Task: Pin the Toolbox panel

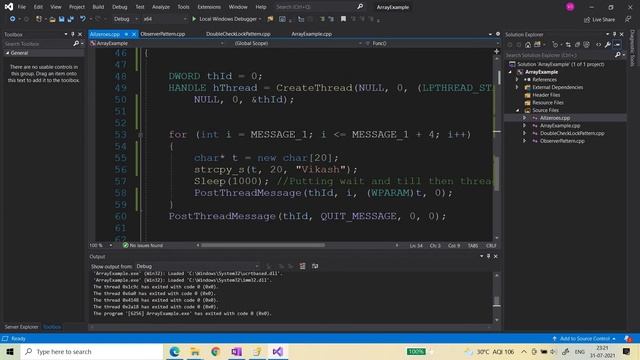Action: pos(73,34)
